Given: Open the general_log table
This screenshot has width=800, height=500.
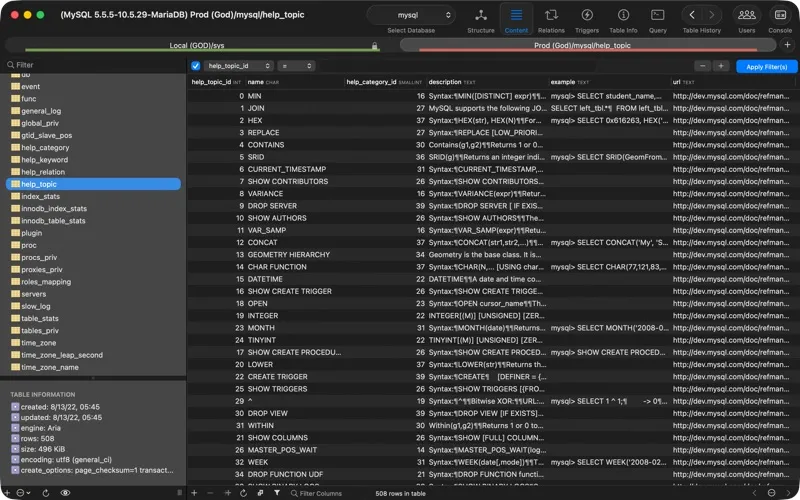Looking at the screenshot, I should click(x=41, y=111).
